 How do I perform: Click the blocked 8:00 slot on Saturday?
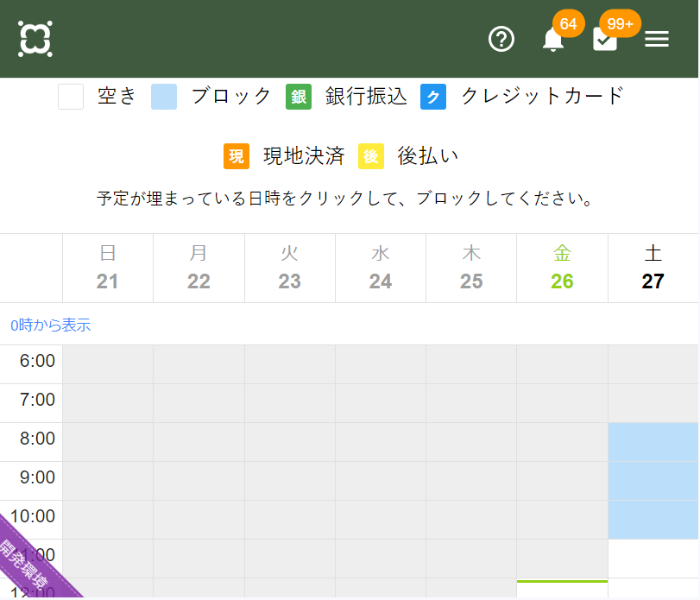(653, 442)
